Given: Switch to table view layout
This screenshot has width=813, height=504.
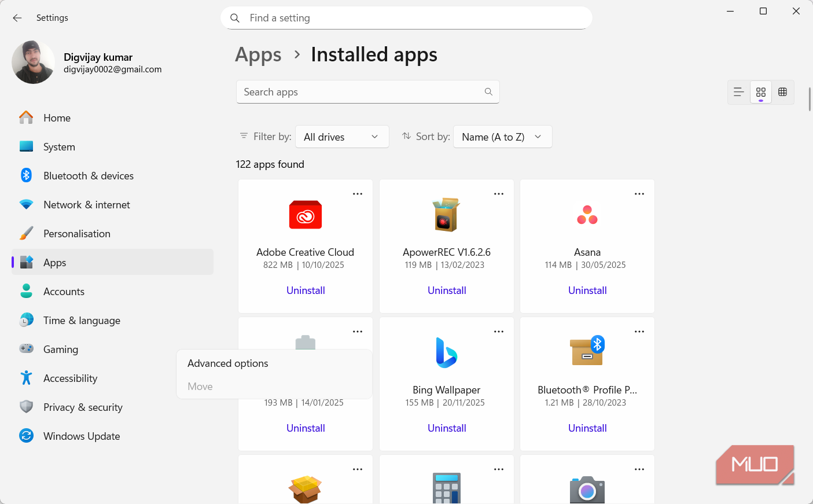Looking at the screenshot, I should (x=783, y=92).
